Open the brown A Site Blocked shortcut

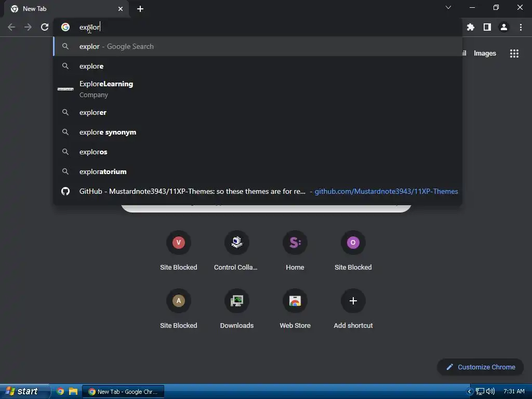point(179,309)
